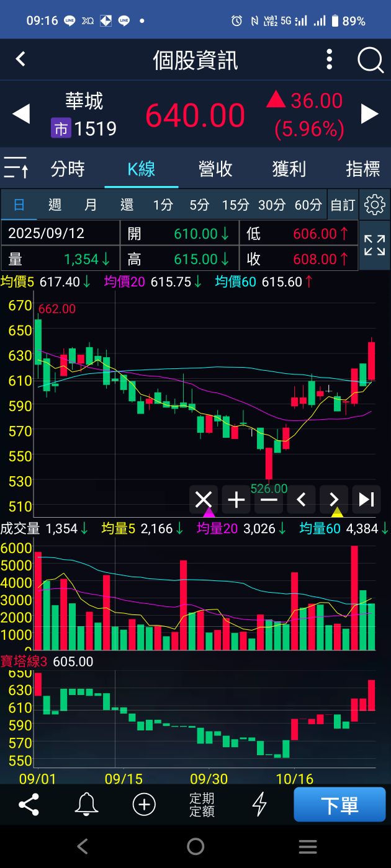Open the 營收 revenue tab
Image resolution: width=391 pixels, height=868 pixels.
[215, 169]
